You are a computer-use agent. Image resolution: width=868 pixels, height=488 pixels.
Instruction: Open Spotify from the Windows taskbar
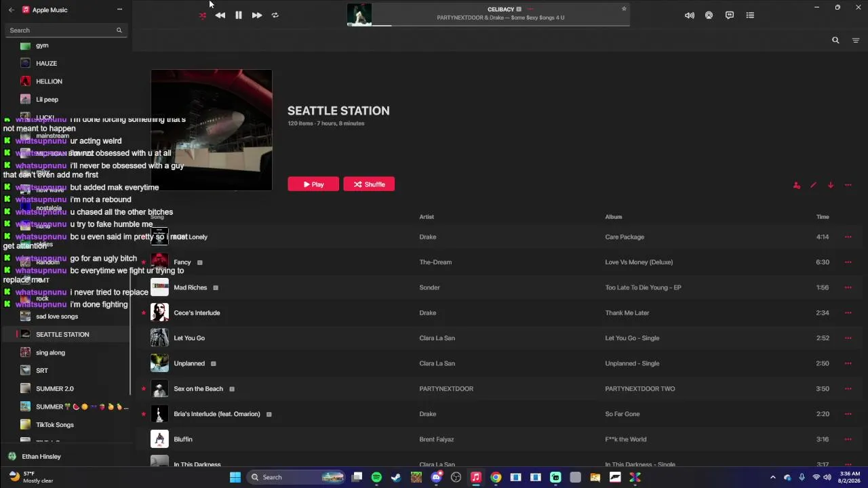(376, 477)
